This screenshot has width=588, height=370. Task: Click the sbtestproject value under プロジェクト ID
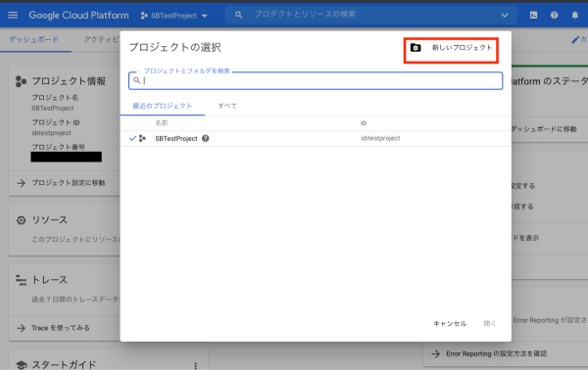(x=51, y=133)
